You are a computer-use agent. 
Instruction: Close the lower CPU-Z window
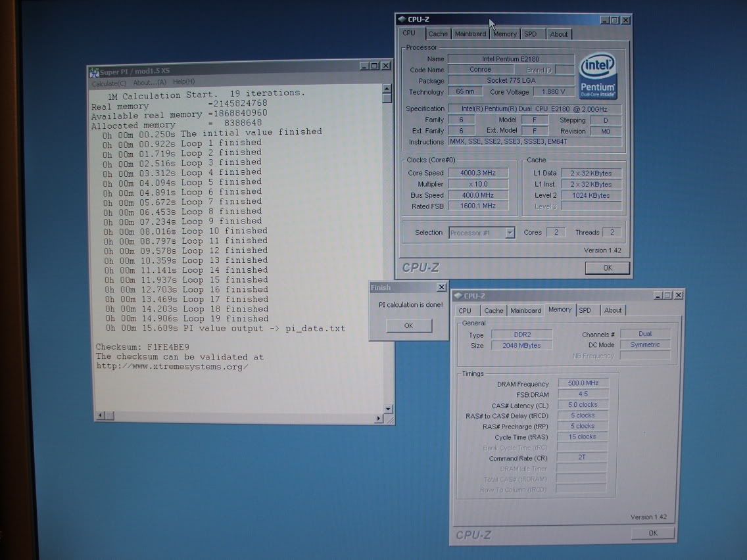click(x=679, y=296)
